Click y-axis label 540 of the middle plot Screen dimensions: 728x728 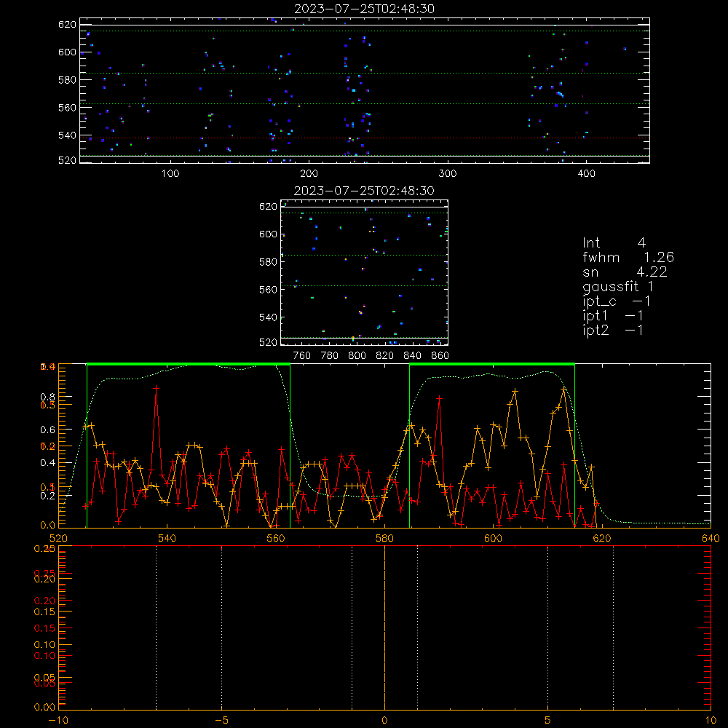click(x=268, y=317)
